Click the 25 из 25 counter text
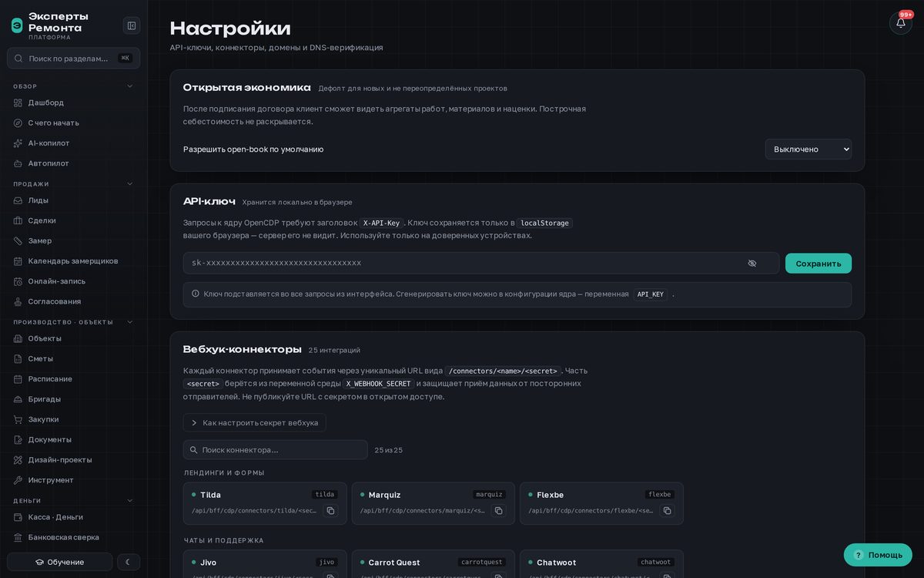 click(x=388, y=450)
